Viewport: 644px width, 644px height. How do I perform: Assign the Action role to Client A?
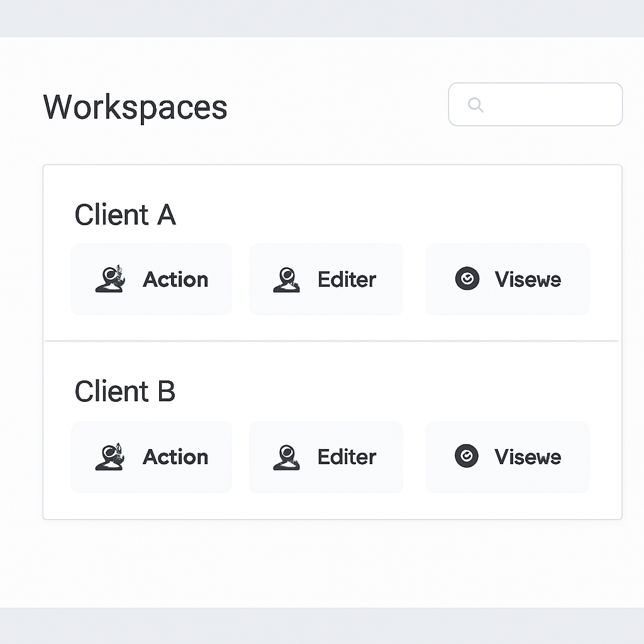click(x=152, y=279)
